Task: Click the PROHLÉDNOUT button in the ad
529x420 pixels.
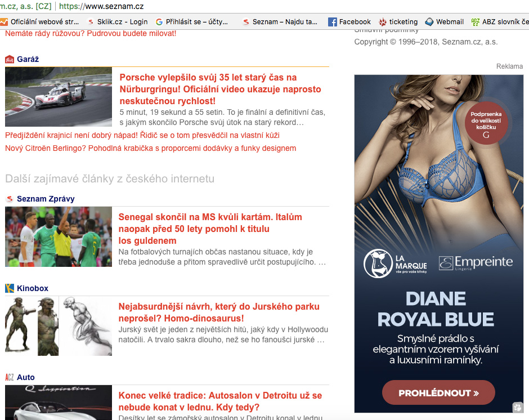Action: (438, 393)
